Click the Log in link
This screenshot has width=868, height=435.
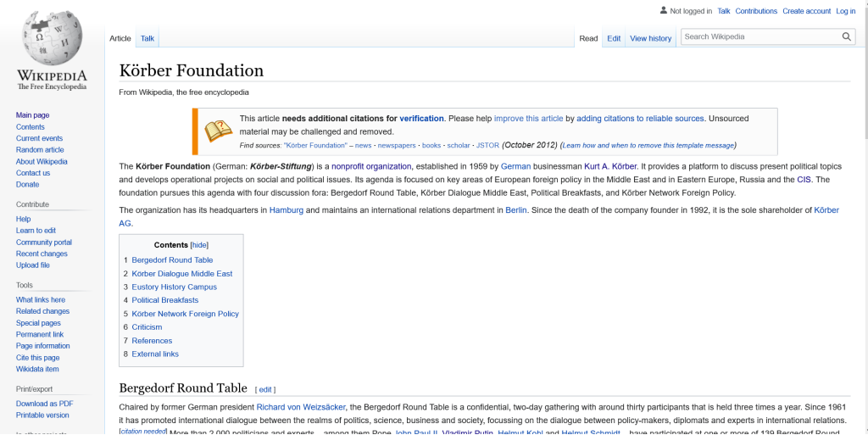click(845, 11)
